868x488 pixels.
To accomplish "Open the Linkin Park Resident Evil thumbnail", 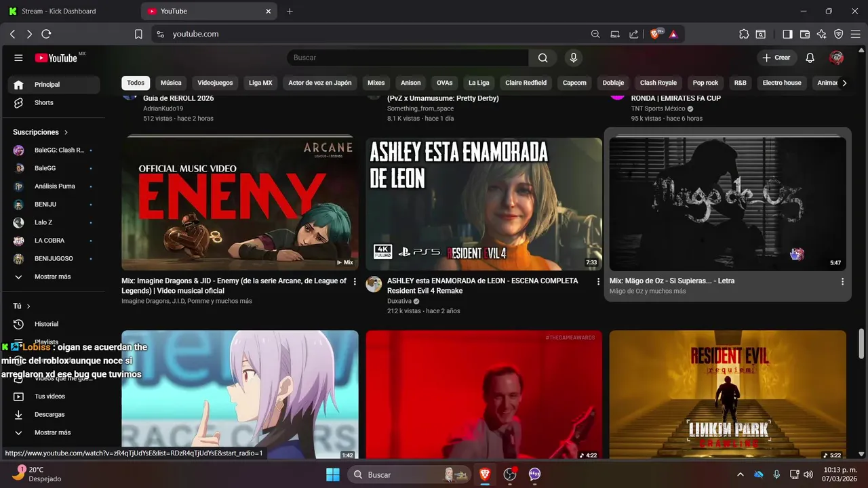I will click(728, 395).
